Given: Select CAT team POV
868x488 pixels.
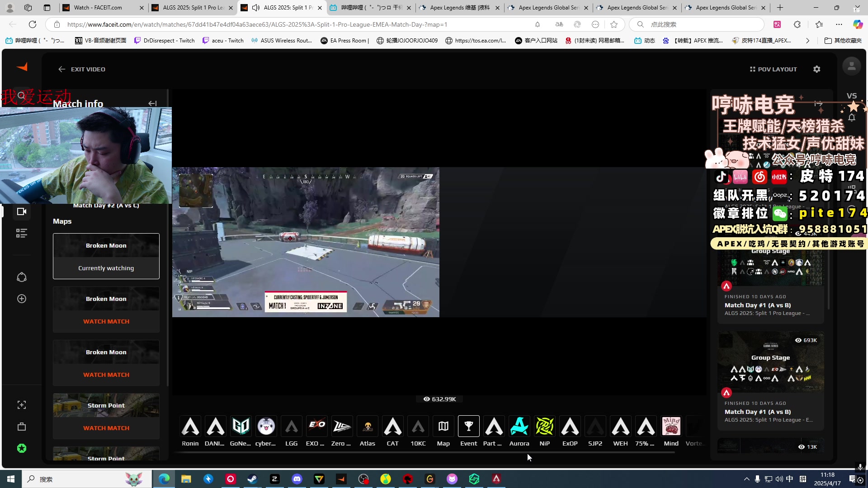Looking at the screenshot, I should pos(393,431).
